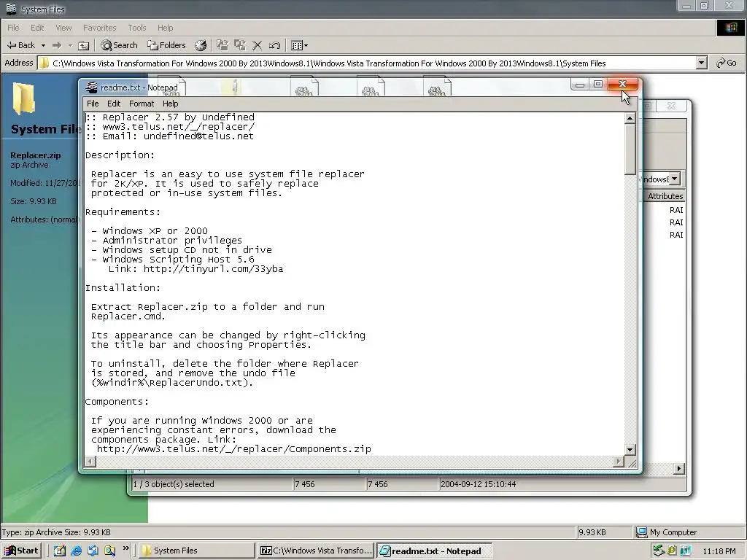Click Notepad's scroll left arrow
The height and width of the screenshot is (560, 747).
tap(90, 461)
